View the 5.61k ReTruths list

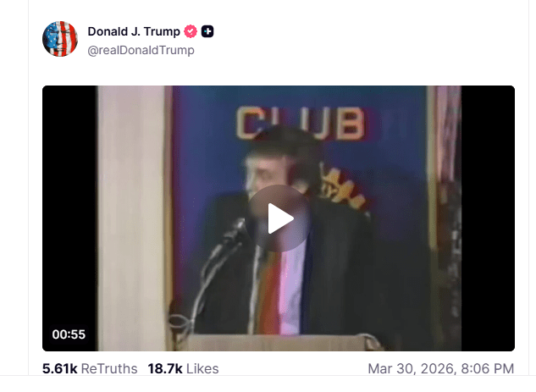90,369
